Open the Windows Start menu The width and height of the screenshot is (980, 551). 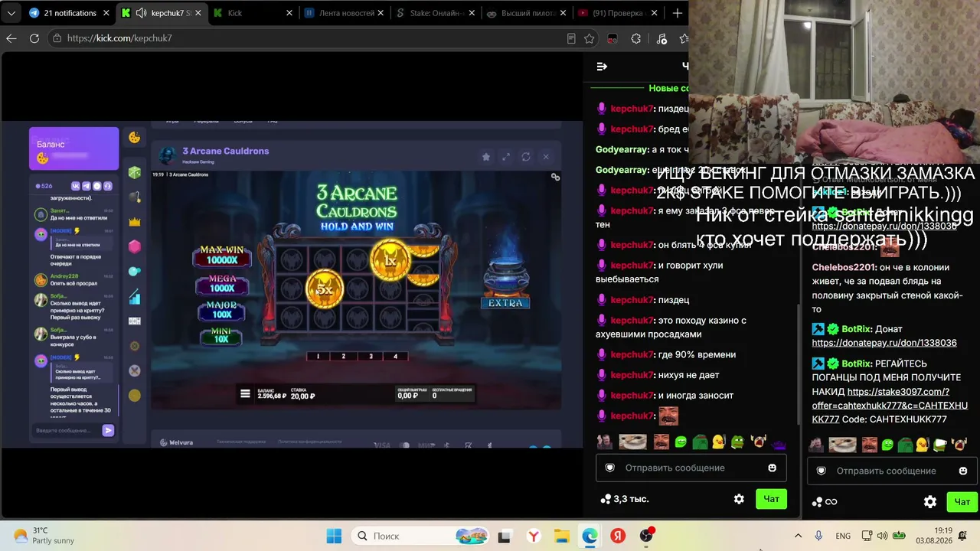click(x=335, y=536)
